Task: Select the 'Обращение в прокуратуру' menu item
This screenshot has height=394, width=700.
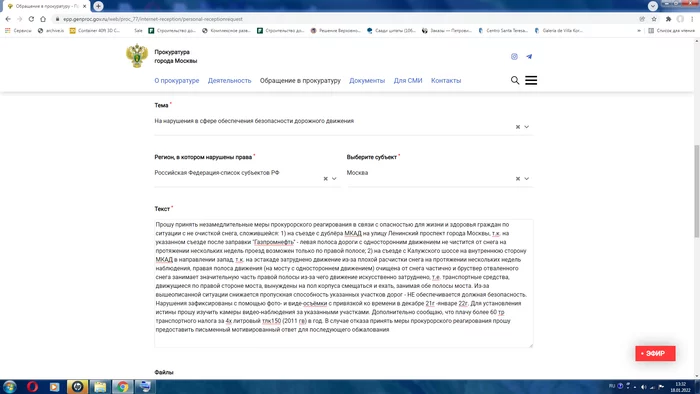Action: tap(300, 81)
